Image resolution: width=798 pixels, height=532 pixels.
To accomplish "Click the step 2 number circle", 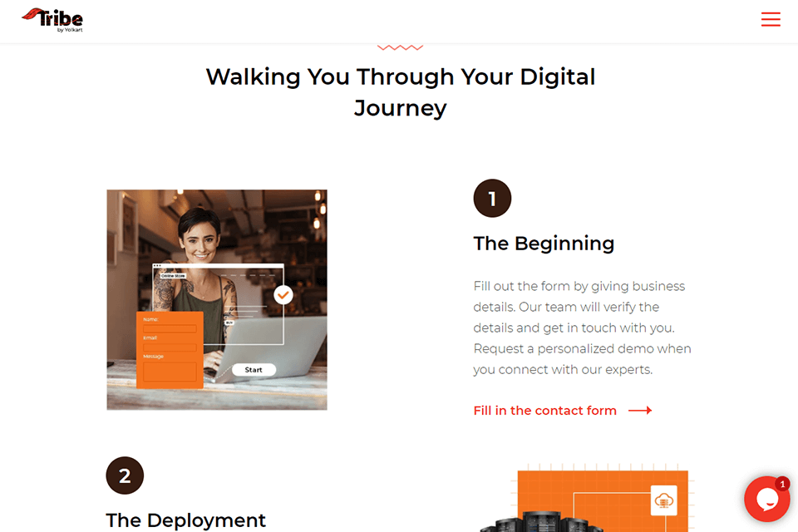I will pos(125,475).
